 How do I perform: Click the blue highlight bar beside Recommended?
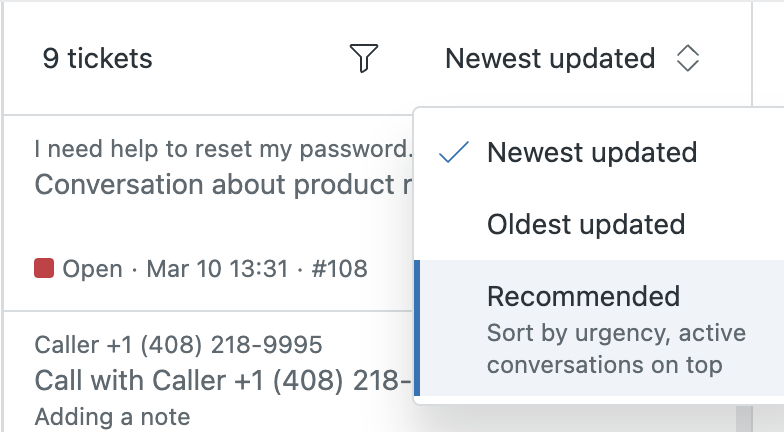[417, 329]
